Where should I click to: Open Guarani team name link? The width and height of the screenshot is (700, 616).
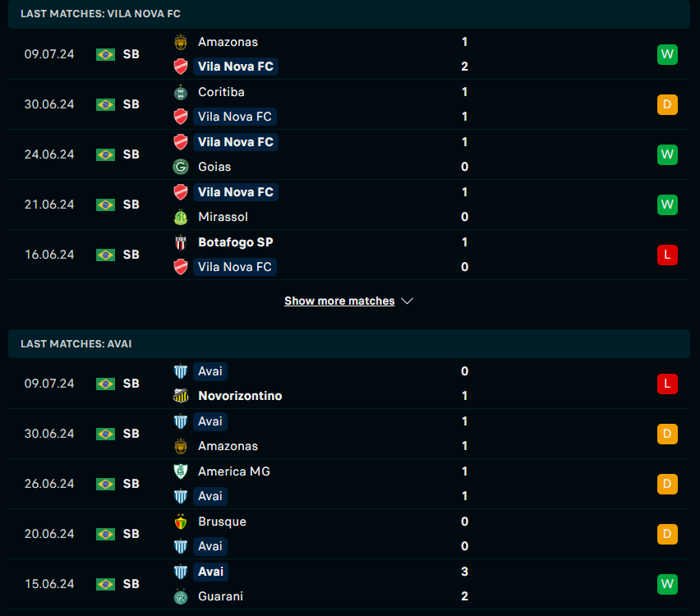pyautogui.click(x=220, y=596)
